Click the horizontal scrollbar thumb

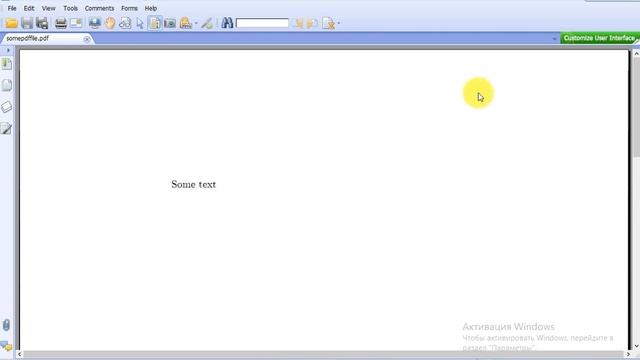pos(323,354)
